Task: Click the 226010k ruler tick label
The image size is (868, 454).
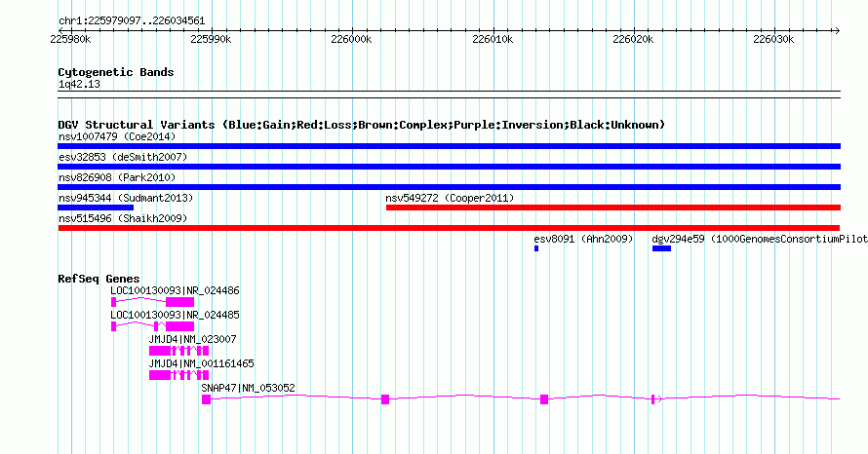Action: click(x=493, y=39)
